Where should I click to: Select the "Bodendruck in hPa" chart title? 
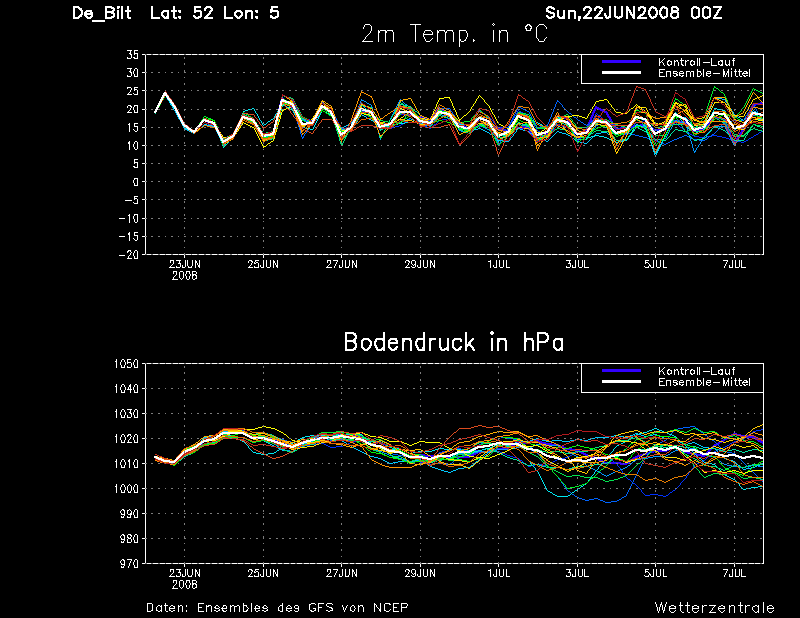pyautogui.click(x=453, y=342)
